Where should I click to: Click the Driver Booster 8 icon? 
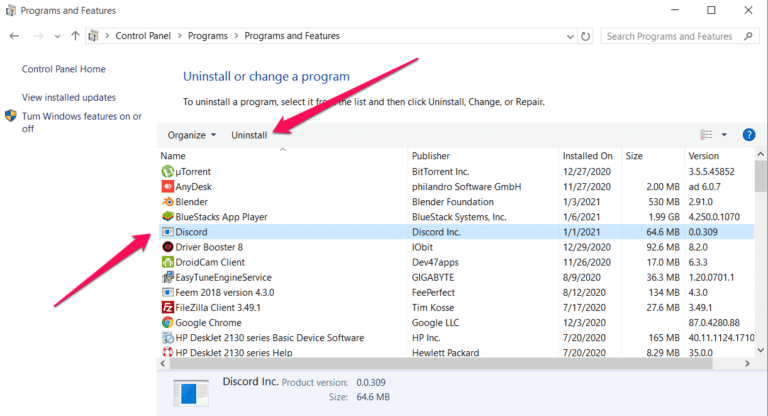(168, 247)
